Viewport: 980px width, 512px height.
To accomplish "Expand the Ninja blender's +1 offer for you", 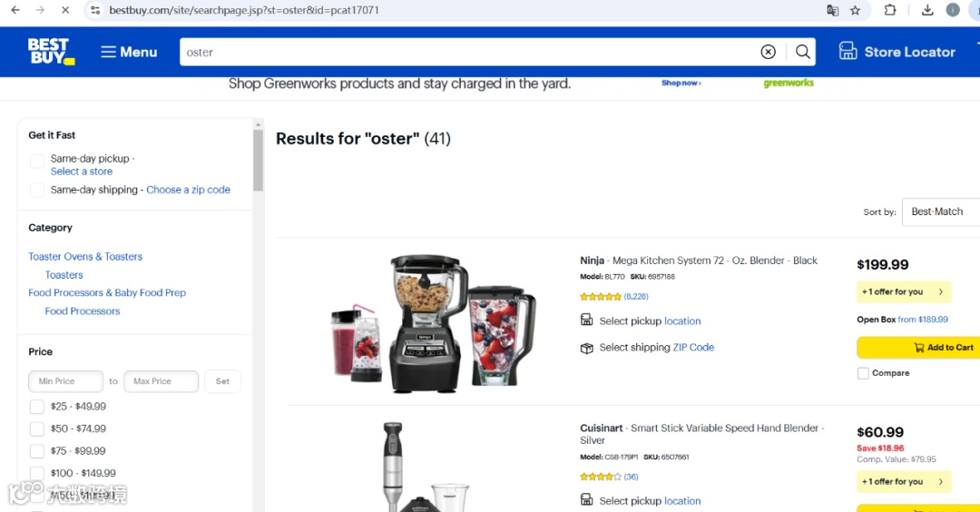I will (904, 292).
